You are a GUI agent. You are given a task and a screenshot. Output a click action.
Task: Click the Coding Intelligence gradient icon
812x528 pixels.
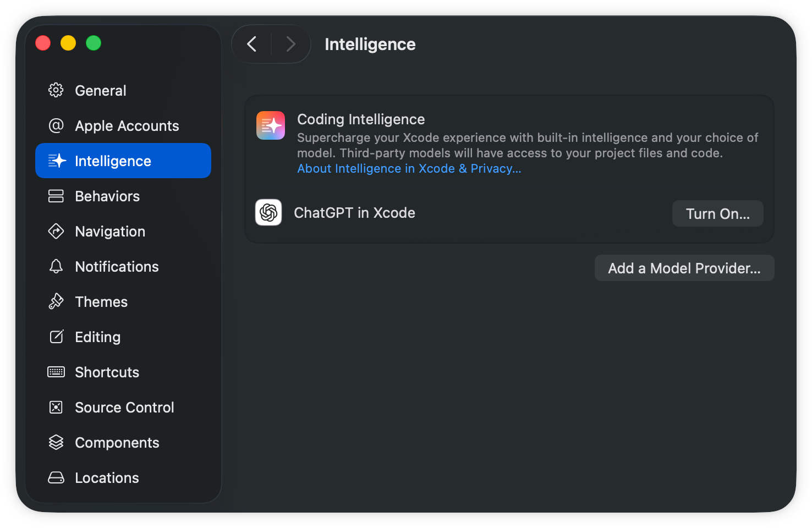270,125
